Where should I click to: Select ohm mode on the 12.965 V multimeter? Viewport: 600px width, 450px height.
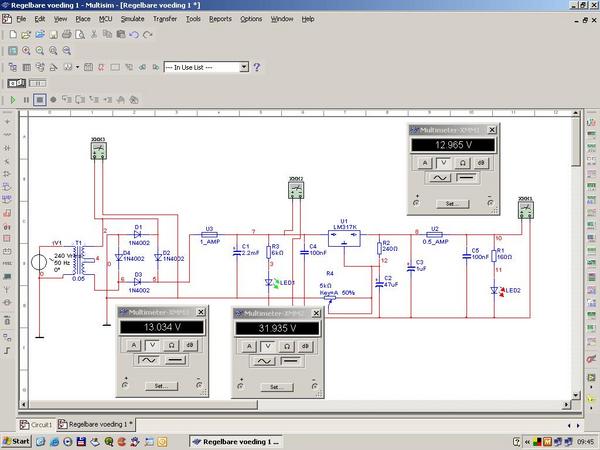(463, 161)
